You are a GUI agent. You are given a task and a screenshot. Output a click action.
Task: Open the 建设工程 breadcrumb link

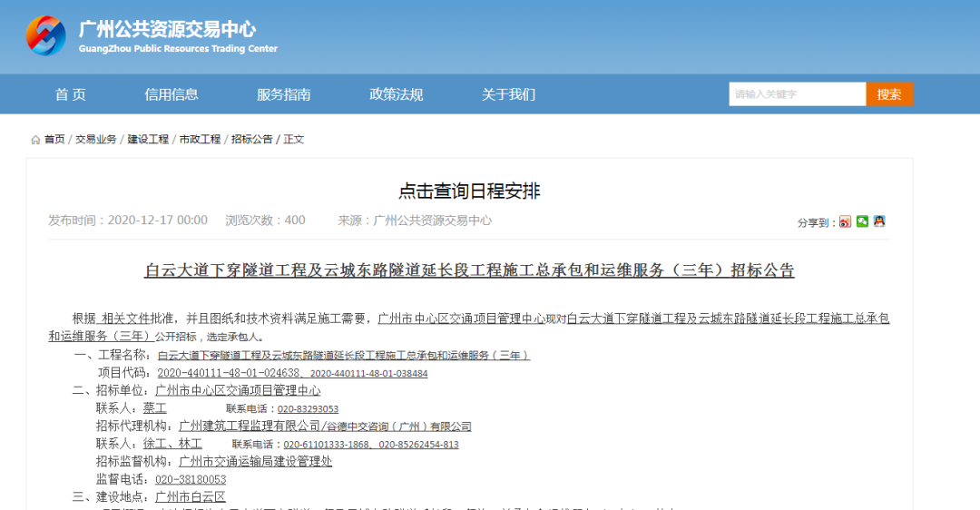(148, 140)
